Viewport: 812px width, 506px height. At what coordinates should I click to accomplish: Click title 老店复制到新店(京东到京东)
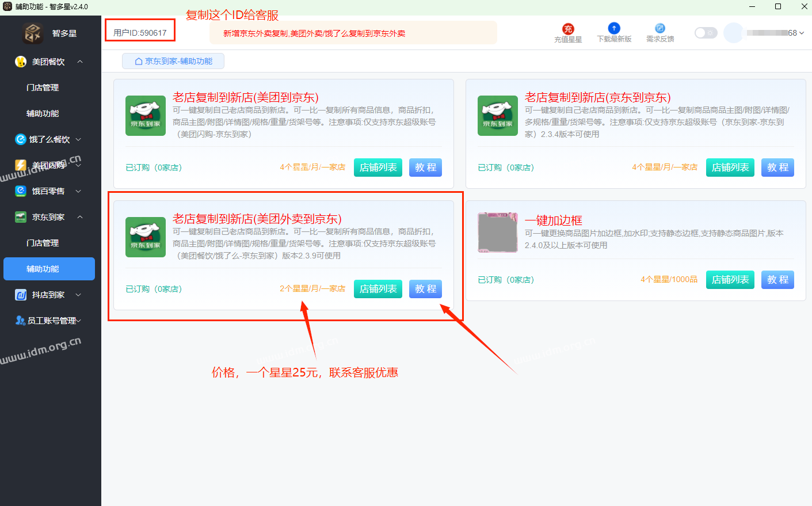(598, 97)
